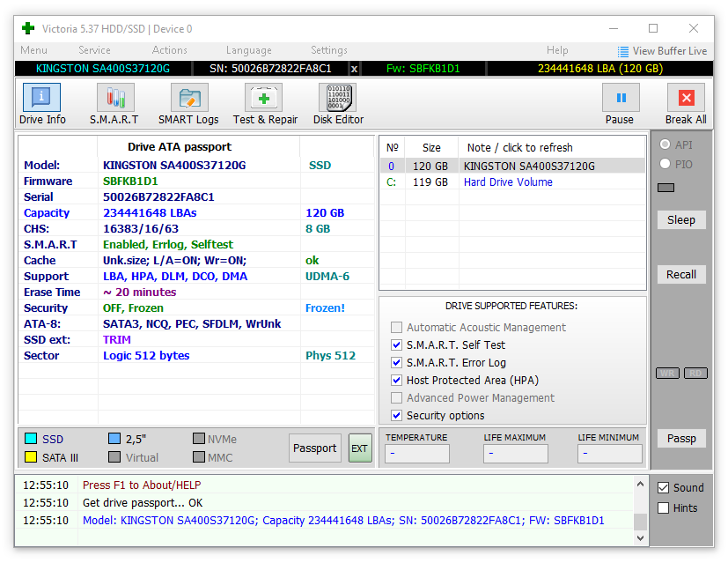Viewport: 728px width, 563px height.
Task: Click the blue 2,5" color indicator
Action: (114, 439)
